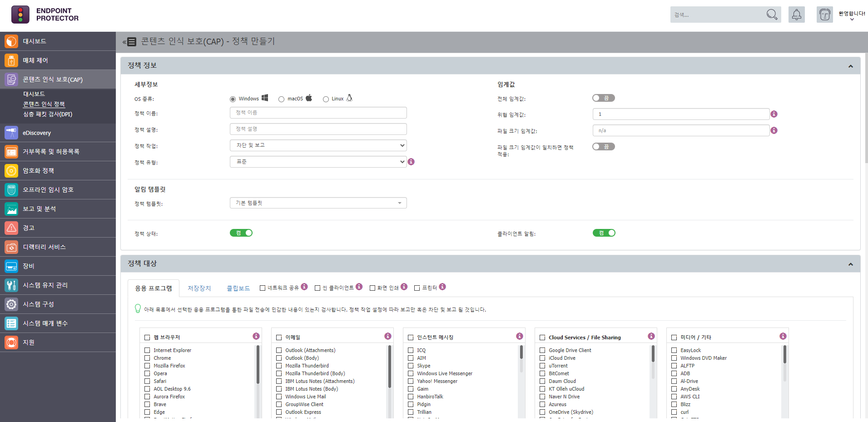Check the Google Drive Client checkbox
This screenshot has width=868, height=422.
click(542, 350)
